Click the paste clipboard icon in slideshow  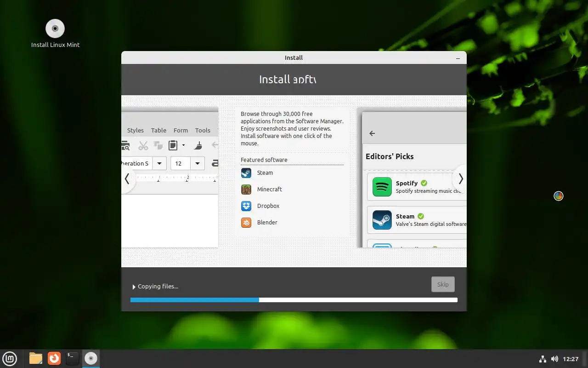click(x=173, y=146)
